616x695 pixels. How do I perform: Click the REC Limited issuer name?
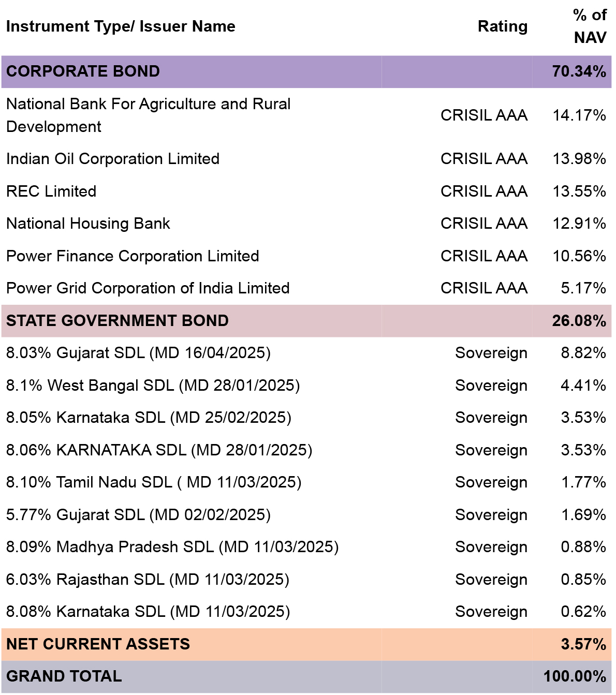51,191
